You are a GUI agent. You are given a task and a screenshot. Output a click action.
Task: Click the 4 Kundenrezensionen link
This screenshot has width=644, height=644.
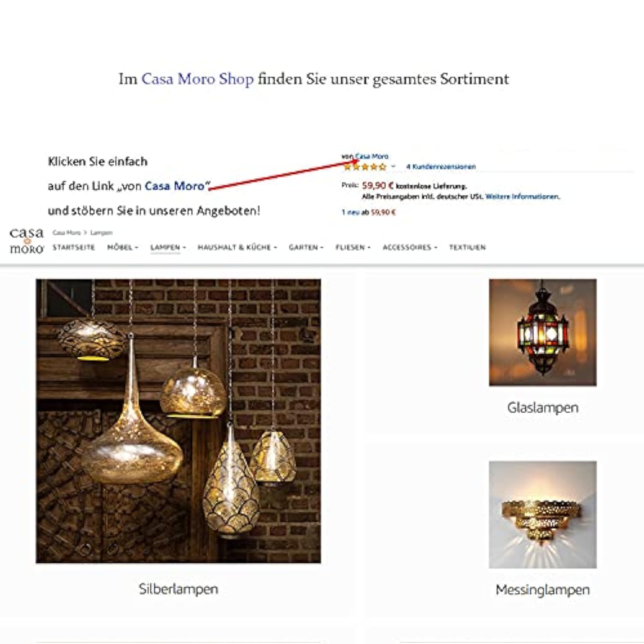click(x=441, y=167)
